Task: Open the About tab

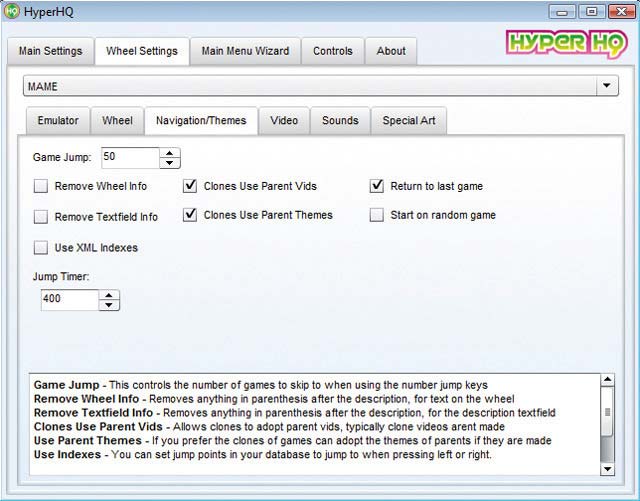Action: [391, 51]
